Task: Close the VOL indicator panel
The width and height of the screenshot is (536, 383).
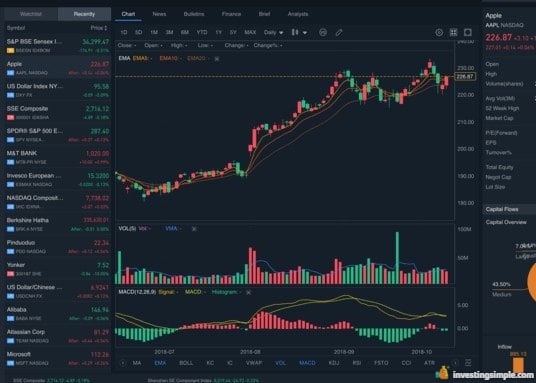Action: (x=194, y=229)
